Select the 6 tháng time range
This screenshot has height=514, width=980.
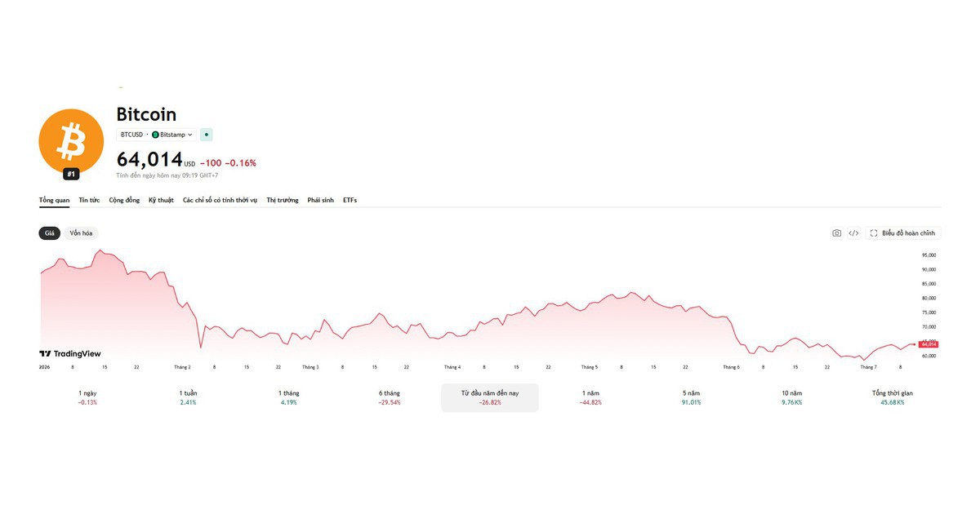[x=390, y=397]
